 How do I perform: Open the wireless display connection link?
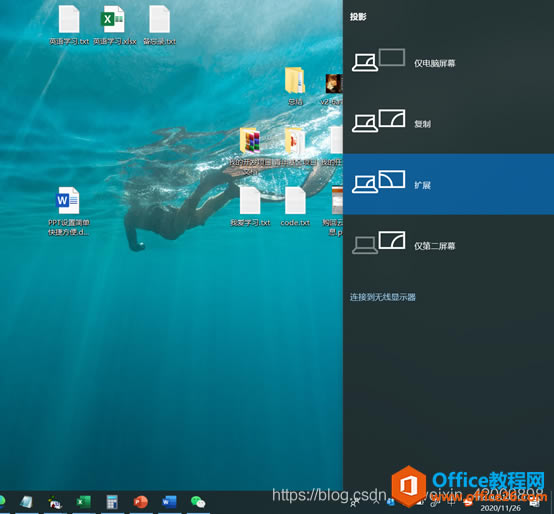[383, 297]
